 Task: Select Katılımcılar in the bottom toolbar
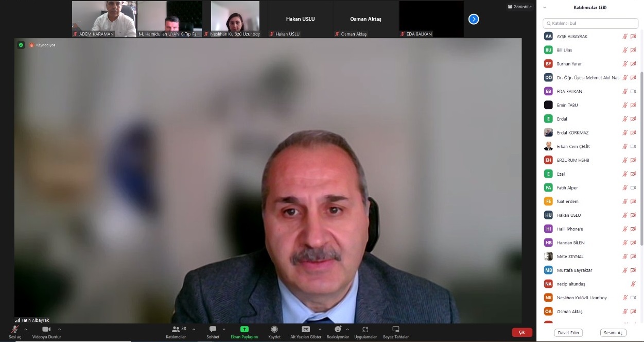click(x=176, y=329)
